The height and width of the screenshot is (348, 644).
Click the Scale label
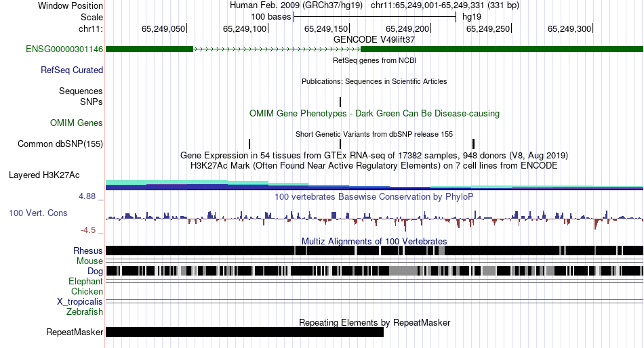tap(92, 17)
